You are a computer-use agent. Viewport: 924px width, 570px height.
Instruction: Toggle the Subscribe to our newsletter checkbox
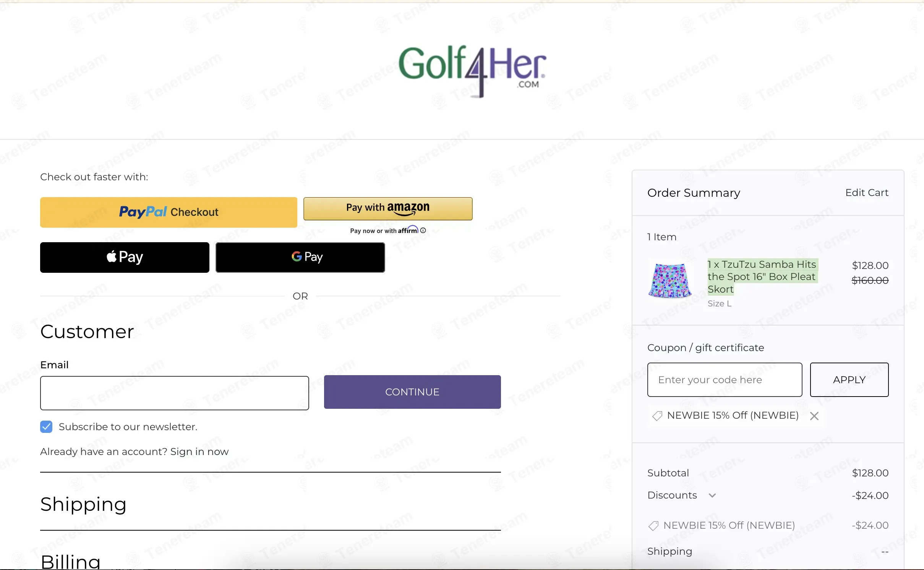tap(46, 427)
